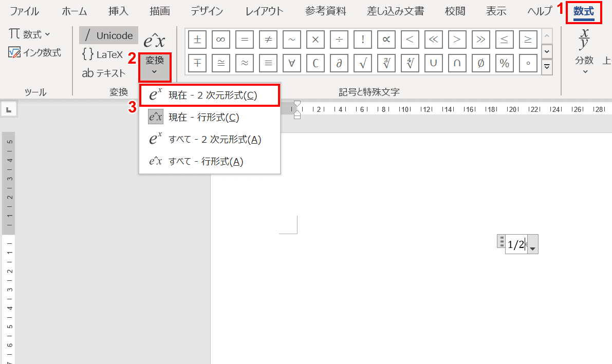Insert the tilde symbol
Image resolution: width=612 pixels, height=364 pixels.
292,40
